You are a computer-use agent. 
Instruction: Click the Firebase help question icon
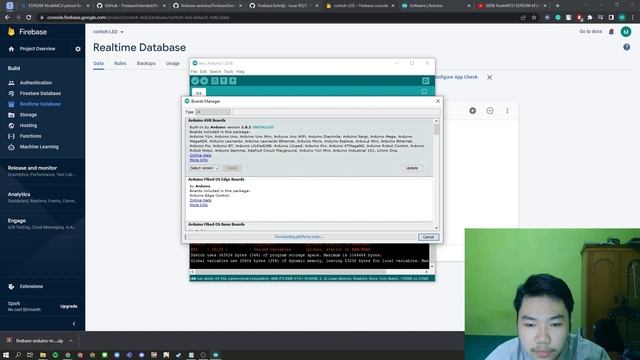(x=627, y=47)
